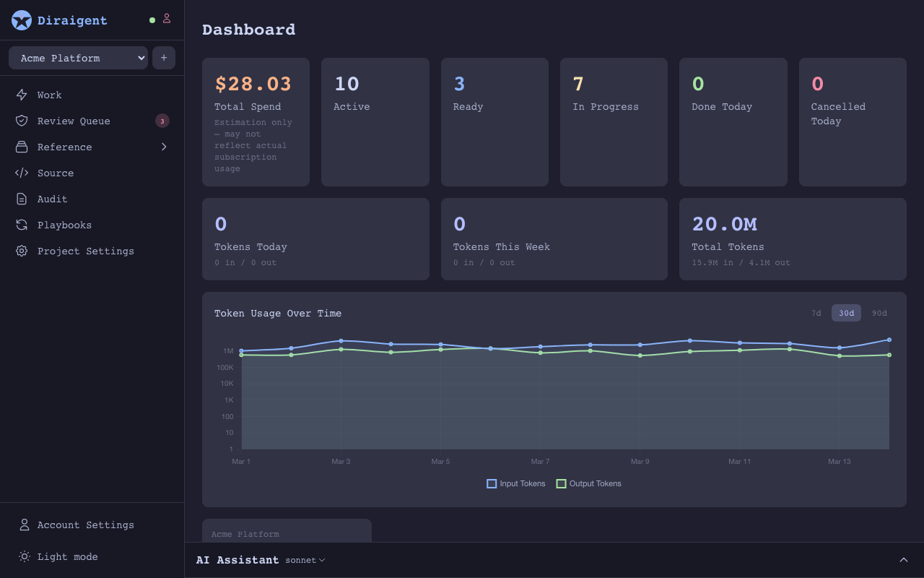This screenshot has width=924, height=578.
Task: Click the Acme Platform field below the chart
Action: click(287, 534)
